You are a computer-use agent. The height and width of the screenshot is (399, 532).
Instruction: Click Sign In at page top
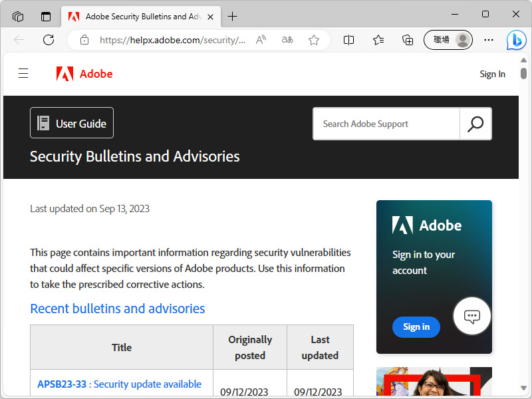pos(492,74)
